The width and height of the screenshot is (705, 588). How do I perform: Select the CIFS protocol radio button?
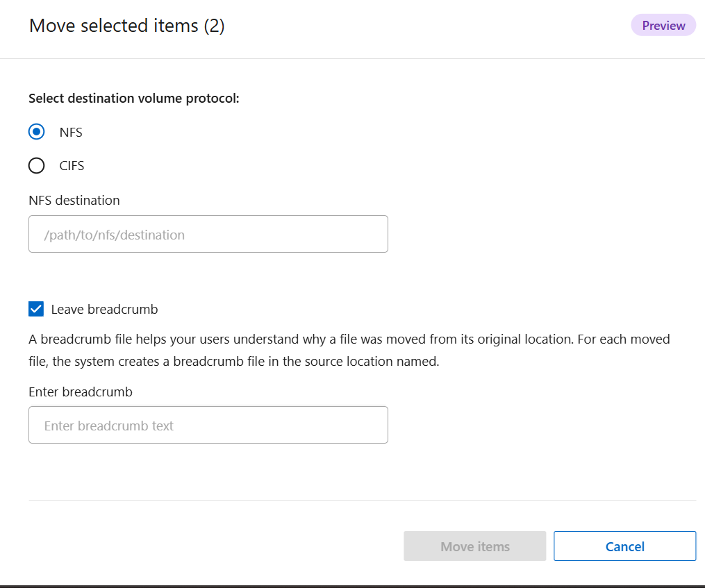[36, 165]
